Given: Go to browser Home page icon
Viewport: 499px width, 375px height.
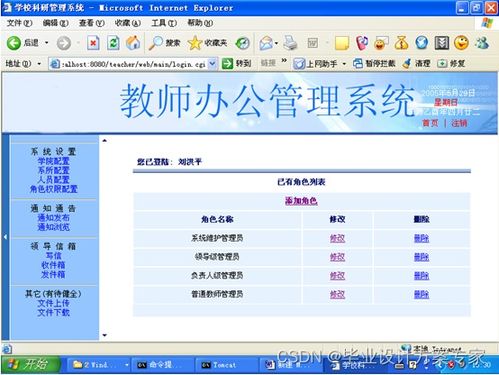Looking at the screenshot, I should pos(133,43).
